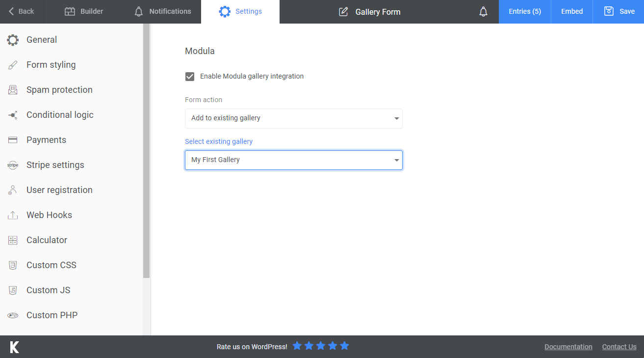Click the Calculator grid icon
The image size is (644, 358).
coord(13,240)
